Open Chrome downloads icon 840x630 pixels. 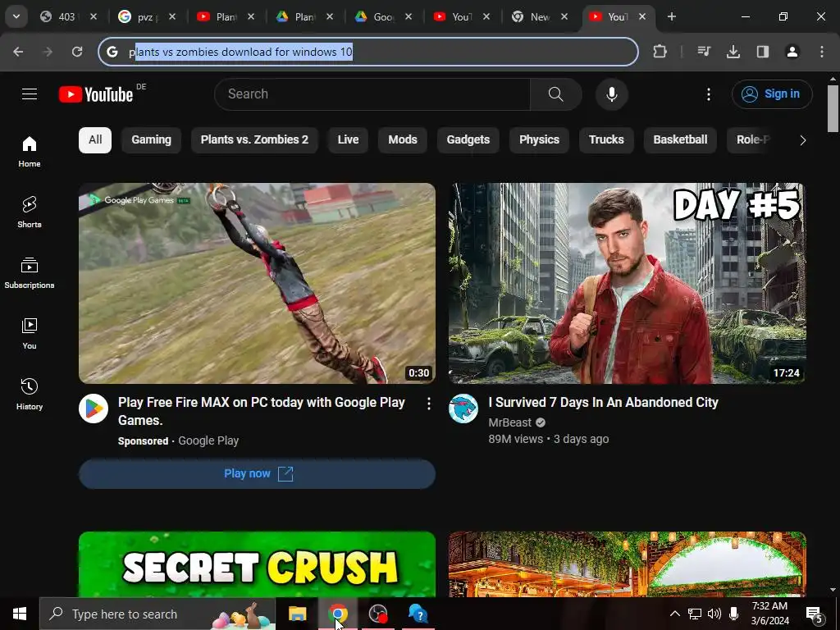733,52
